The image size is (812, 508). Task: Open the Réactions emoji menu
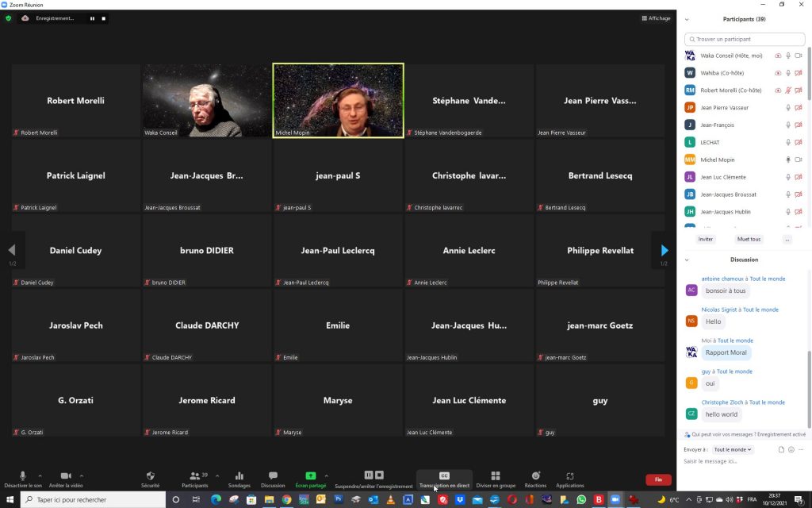(x=535, y=479)
